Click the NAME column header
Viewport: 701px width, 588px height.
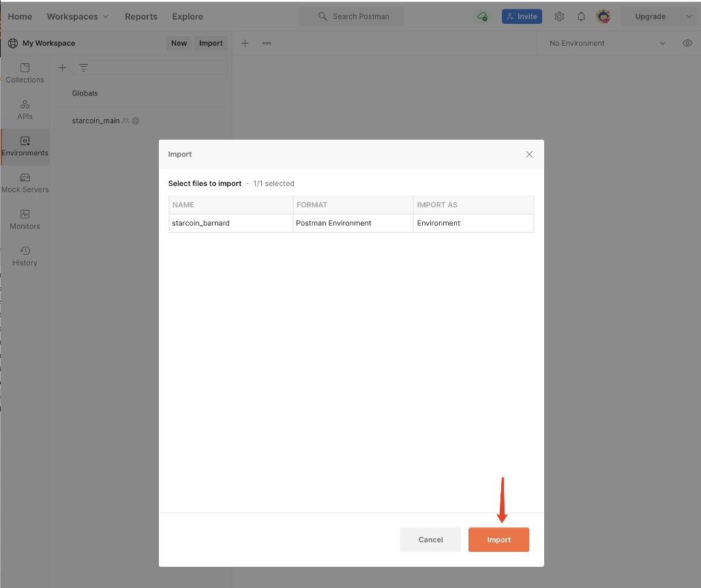tap(230, 204)
